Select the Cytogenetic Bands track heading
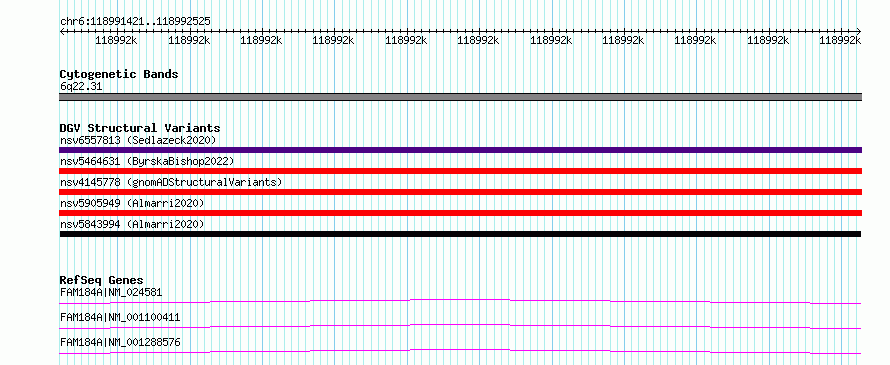Screen dimensions: 890x365 (x=119, y=74)
